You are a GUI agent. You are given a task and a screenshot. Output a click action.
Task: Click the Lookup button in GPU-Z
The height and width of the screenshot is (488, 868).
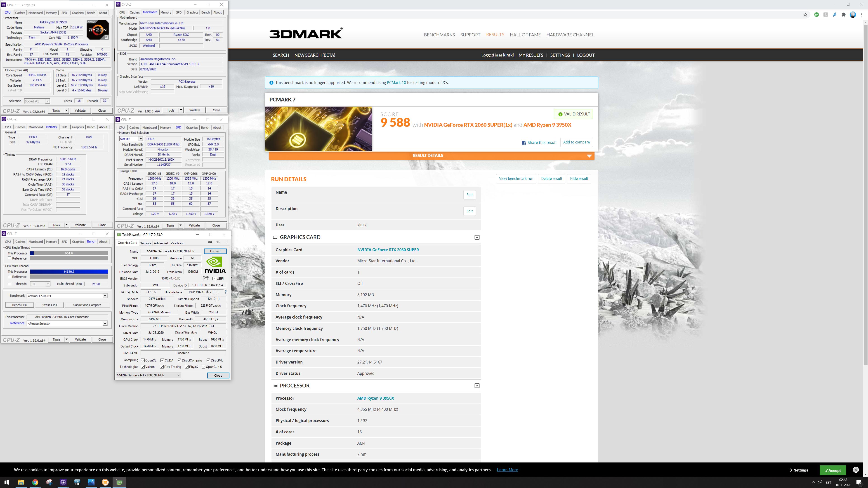tap(215, 251)
